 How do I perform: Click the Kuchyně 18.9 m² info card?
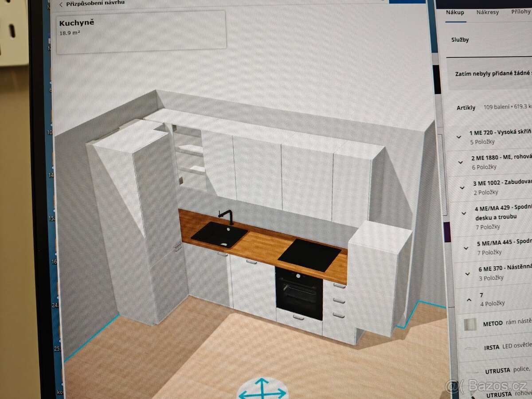point(141,29)
